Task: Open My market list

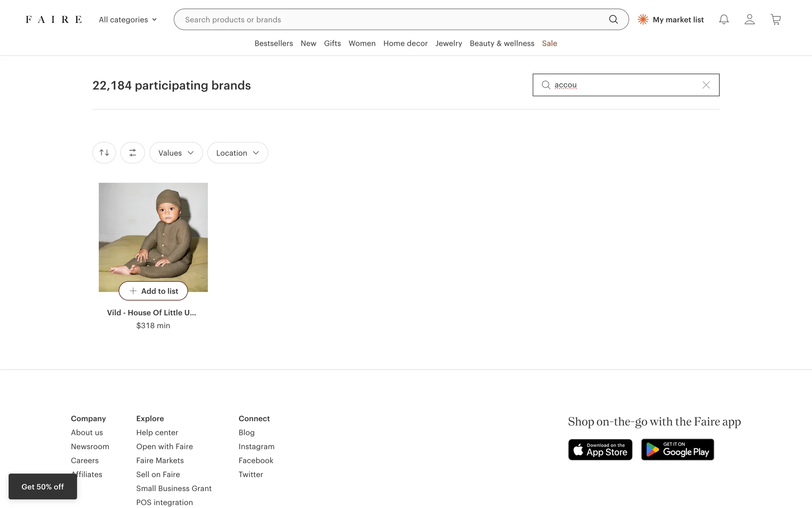Action: 671,19
